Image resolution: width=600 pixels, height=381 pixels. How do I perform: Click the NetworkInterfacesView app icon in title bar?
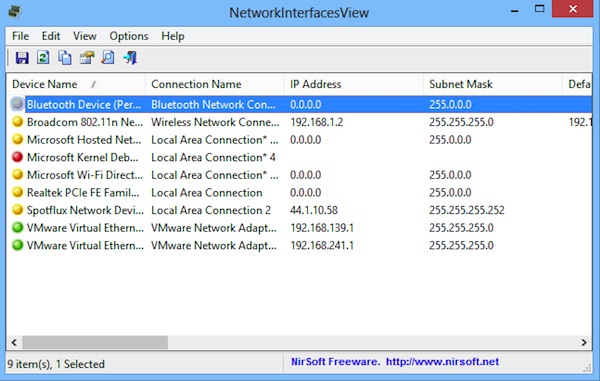[x=14, y=11]
